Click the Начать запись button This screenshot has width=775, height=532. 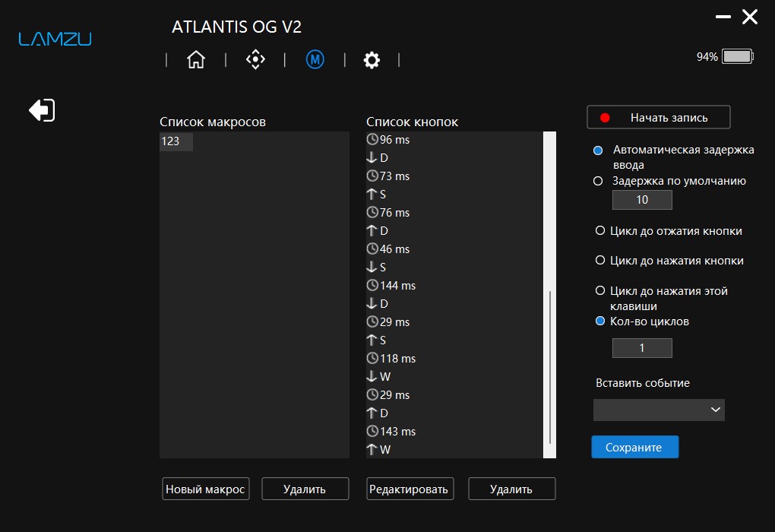[658, 117]
